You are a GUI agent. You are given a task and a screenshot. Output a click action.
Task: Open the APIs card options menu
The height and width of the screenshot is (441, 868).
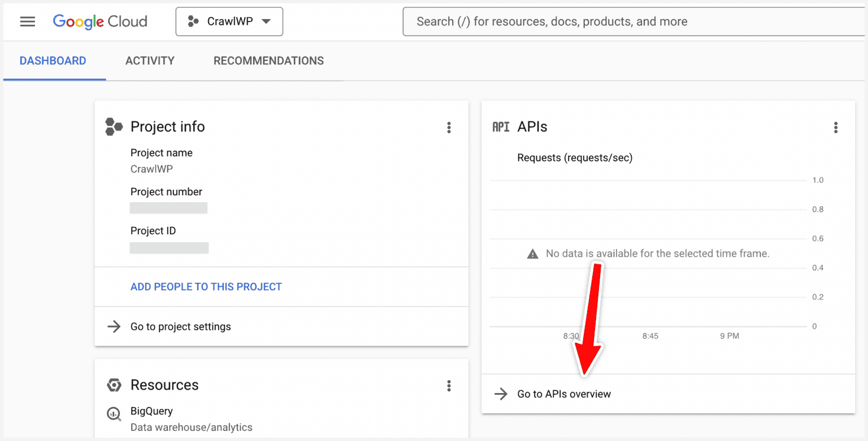(x=836, y=128)
